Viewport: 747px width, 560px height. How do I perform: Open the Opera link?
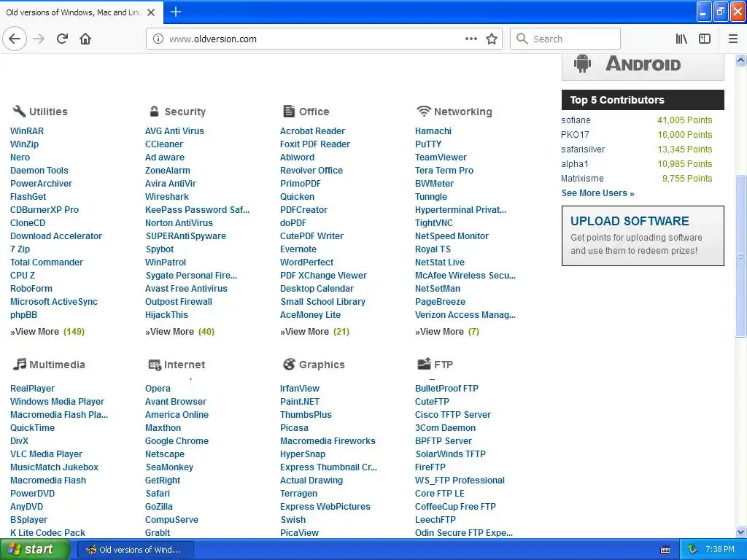tap(158, 389)
